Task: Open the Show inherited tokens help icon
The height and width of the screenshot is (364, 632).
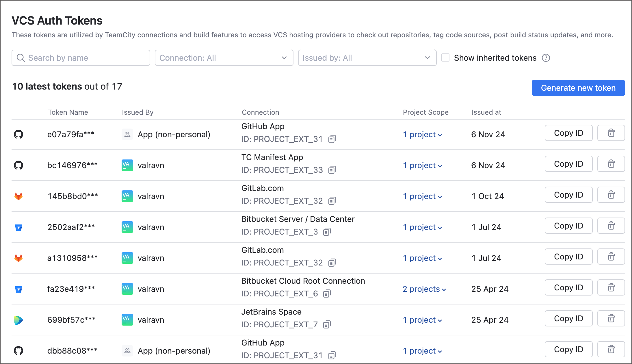Action: click(x=546, y=58)
